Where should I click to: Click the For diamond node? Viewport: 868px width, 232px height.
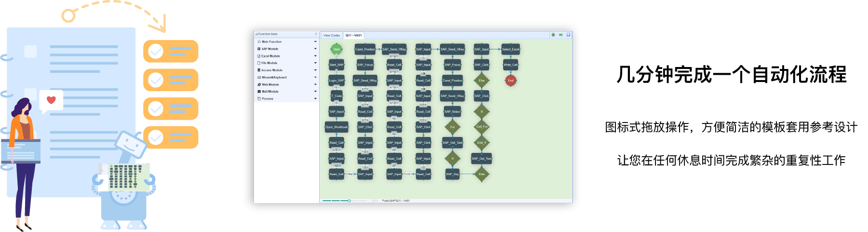tap(453, 127)
